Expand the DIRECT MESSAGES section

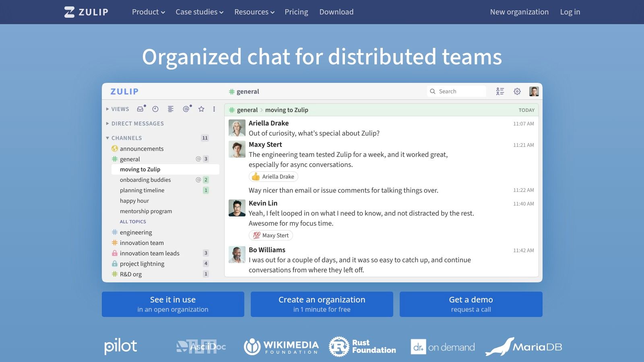tap(135, 123)
